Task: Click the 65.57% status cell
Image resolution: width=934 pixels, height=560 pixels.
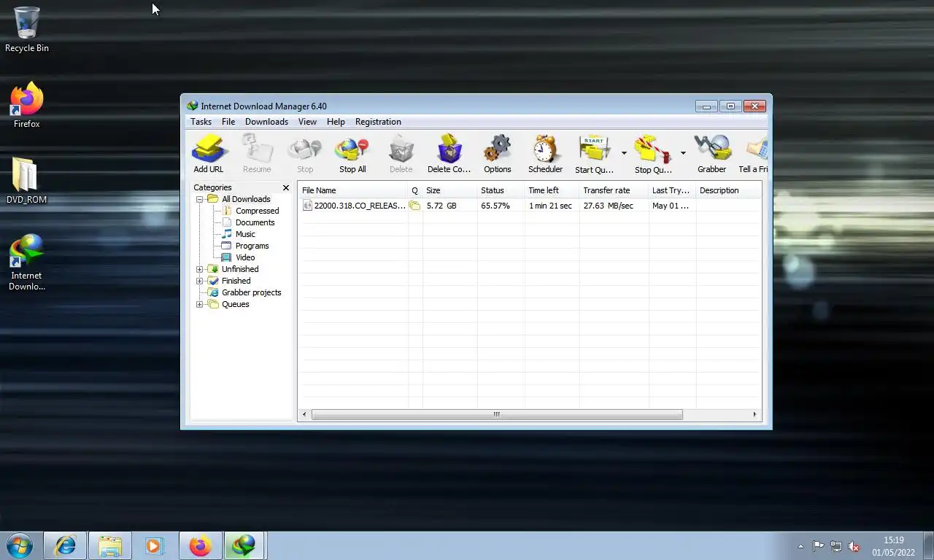Action: point(495,206)
